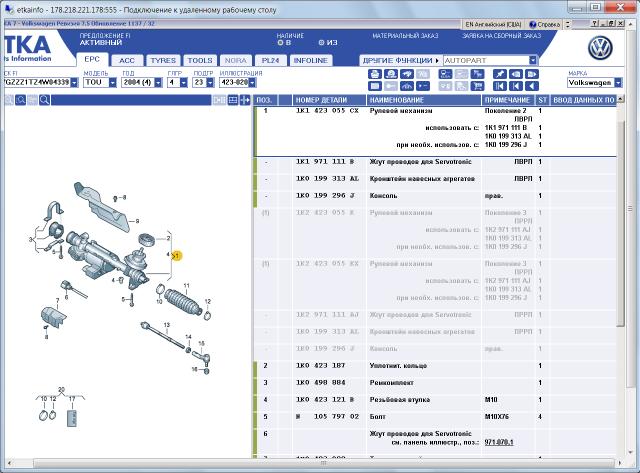The height and width of the screenshot is (473, 640).
Task: Click the double-bar skip-to-first arrow icon
Action: pyautogui.click(x=500, y=86)
